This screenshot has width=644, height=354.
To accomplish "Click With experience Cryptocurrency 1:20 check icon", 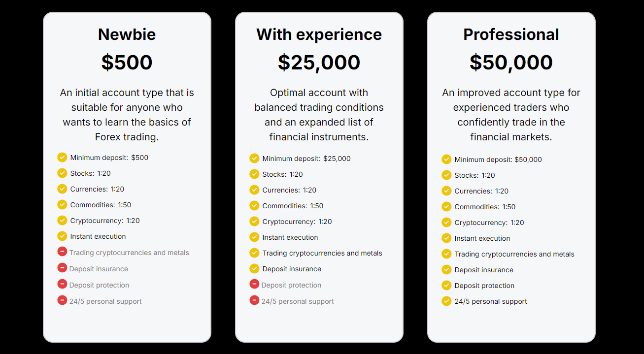I will click(254, 221).
